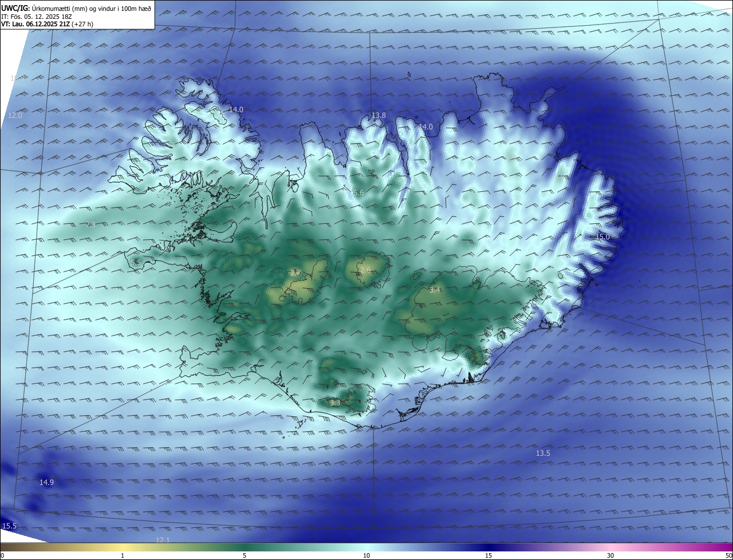Click the 7.3 value on the map
The width and height of the screenshot is (733, 560).
90,225
